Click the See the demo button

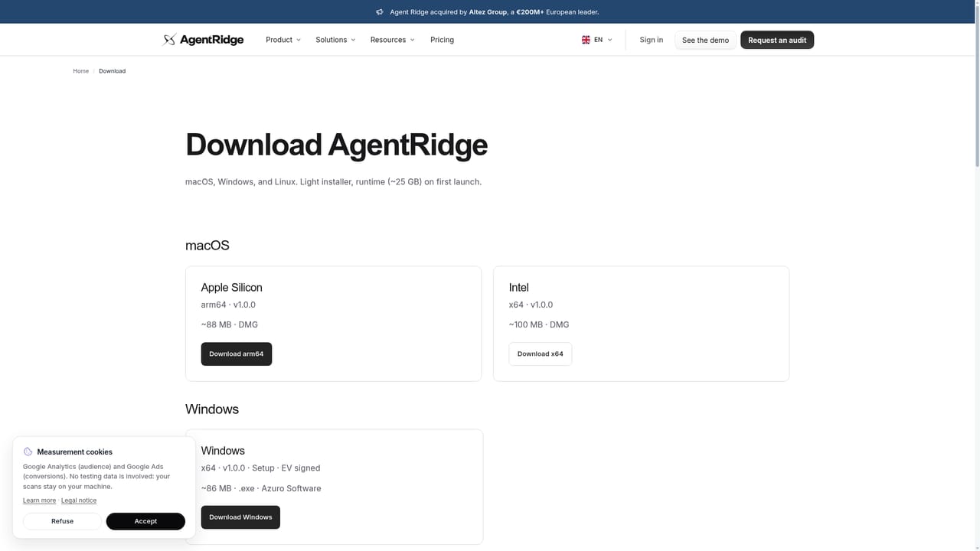pyautogui.click(x=705, y=40)
